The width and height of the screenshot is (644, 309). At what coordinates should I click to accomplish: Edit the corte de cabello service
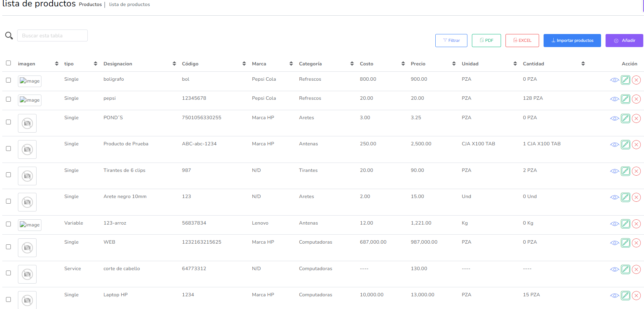[x=625, y=269]
